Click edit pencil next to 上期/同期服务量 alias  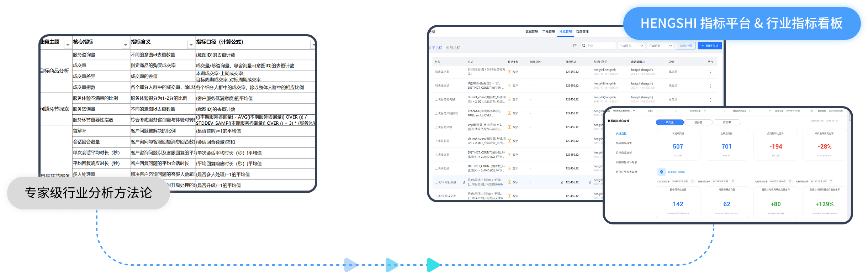[x=464, y=182]
